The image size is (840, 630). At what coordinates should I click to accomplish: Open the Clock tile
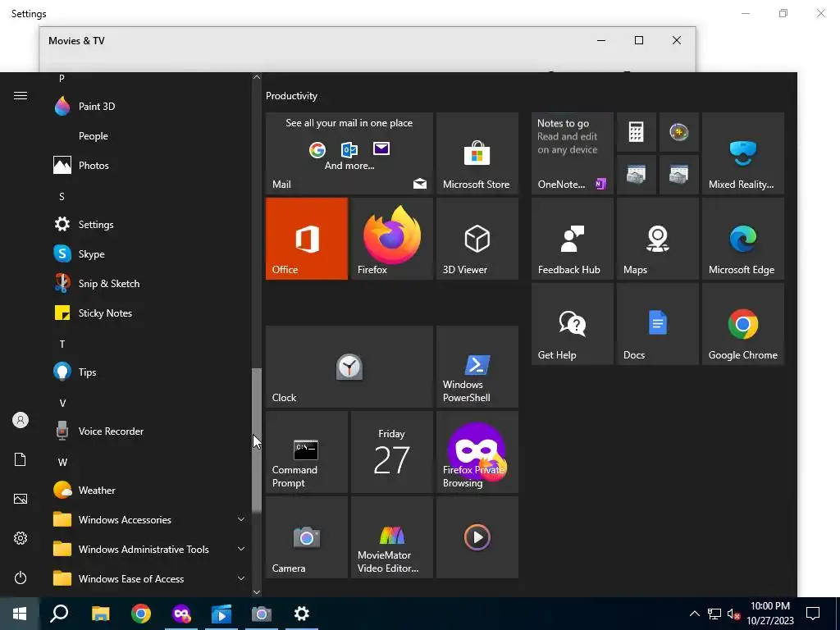349,367
